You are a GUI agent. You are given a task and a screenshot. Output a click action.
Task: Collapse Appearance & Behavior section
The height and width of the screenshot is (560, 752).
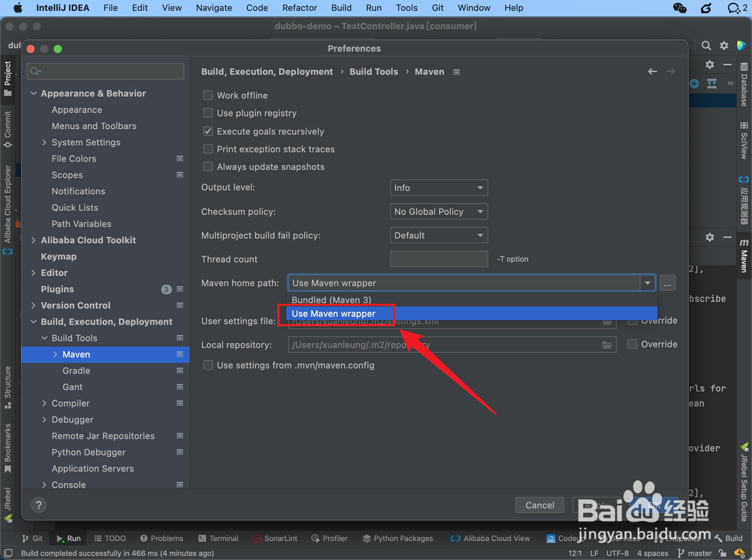(33, 93)
